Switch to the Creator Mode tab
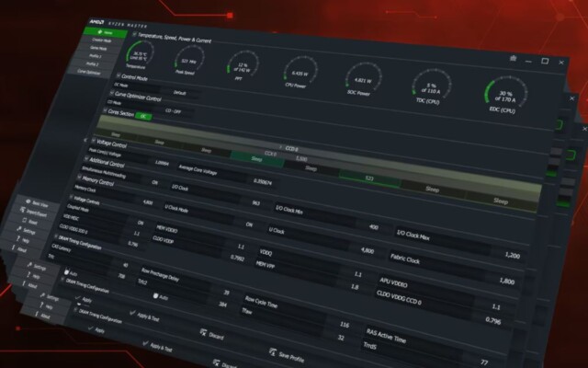Image resolution: width=588 pixels, height=368 pixels. click(x=102, y=40)
